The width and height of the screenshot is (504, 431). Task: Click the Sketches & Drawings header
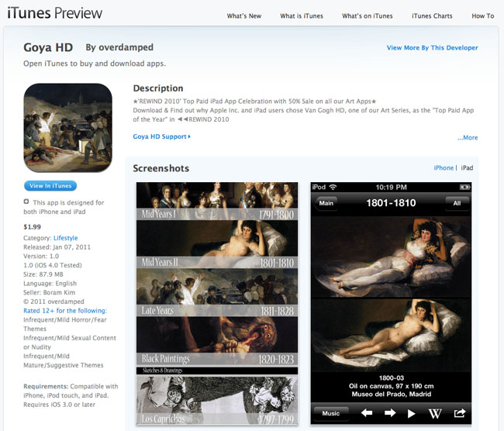point(217,371)
